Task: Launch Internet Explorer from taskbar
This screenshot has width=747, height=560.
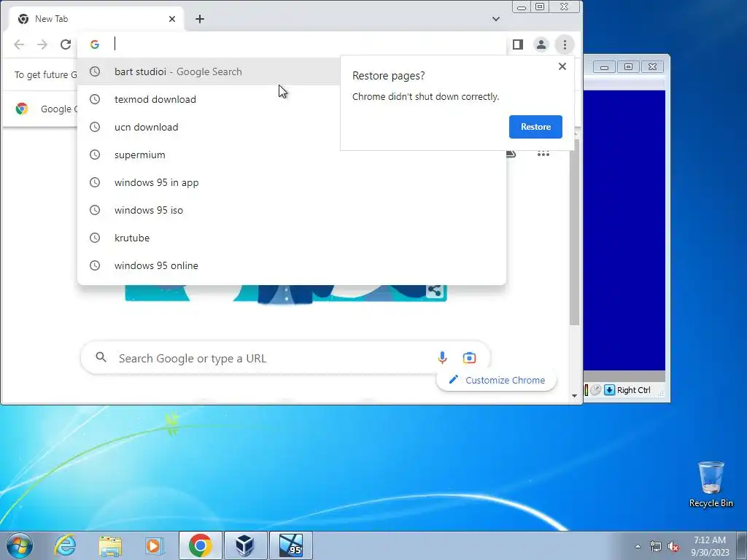Action: click(x=65, y=545)
